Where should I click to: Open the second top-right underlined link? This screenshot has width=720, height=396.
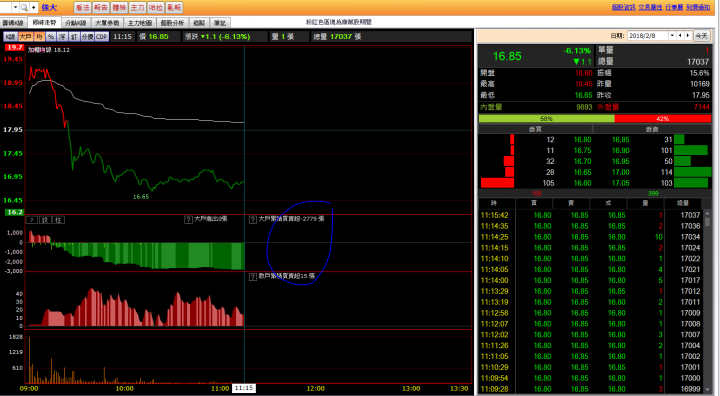tap(650, 7)
